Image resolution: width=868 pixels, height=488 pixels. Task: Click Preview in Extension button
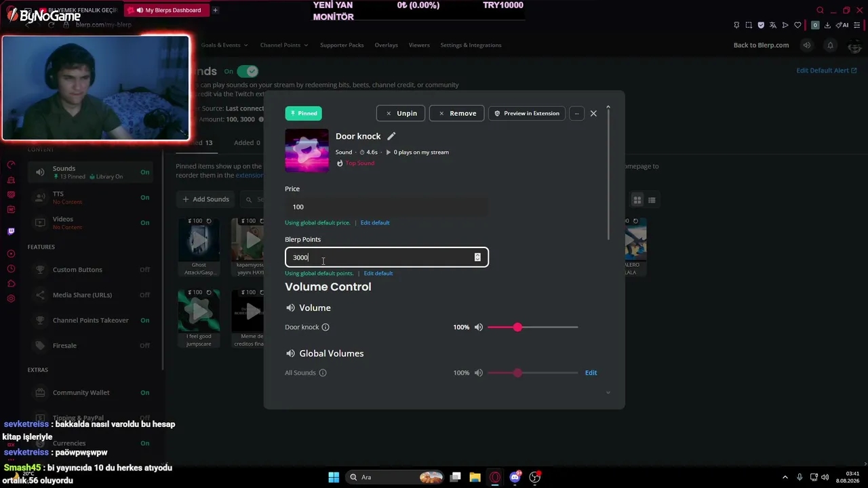(x=527, y=113)
